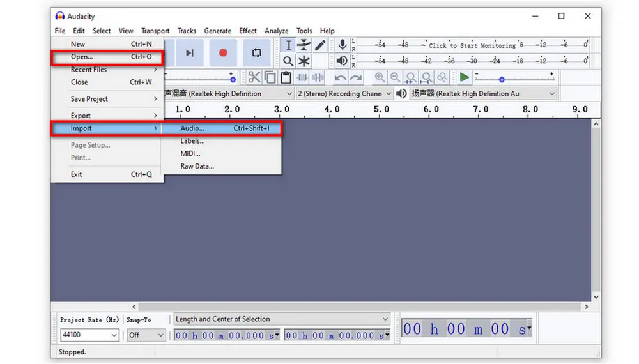Click the Undo arrow icon
Screen dimensions: 639x364
pos(341,77)
